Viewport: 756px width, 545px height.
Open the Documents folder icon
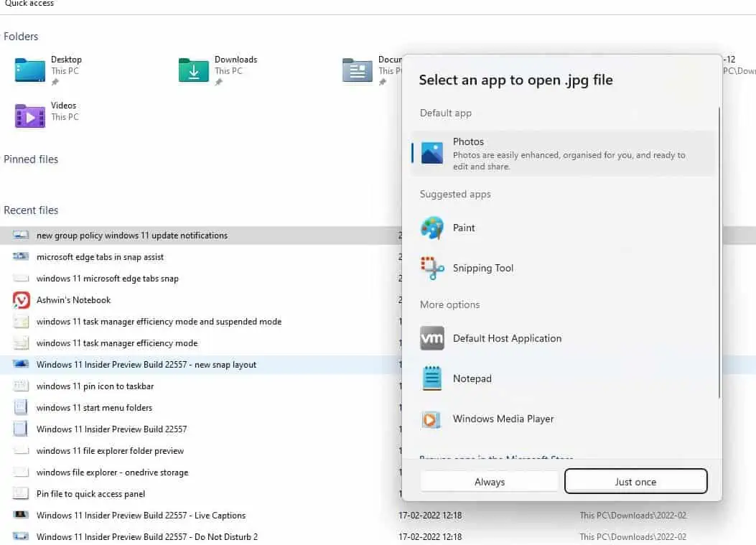click(358, 70)
